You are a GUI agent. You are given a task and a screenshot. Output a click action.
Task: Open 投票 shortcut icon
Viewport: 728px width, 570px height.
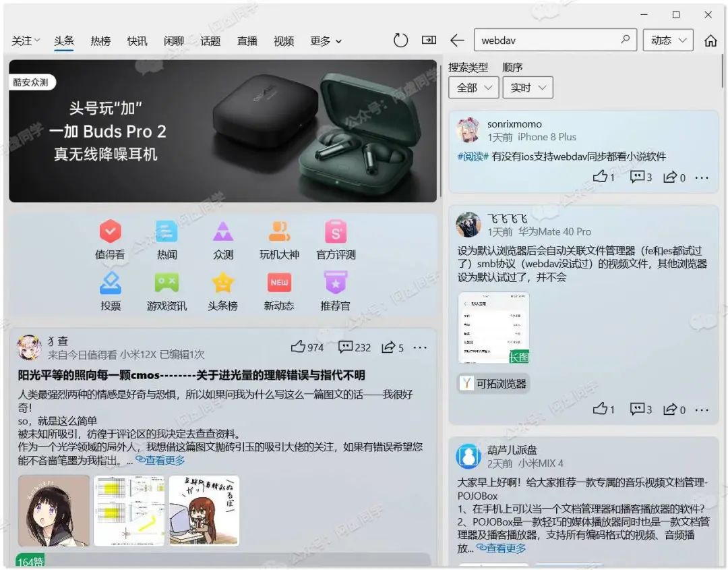pos(111,283)
